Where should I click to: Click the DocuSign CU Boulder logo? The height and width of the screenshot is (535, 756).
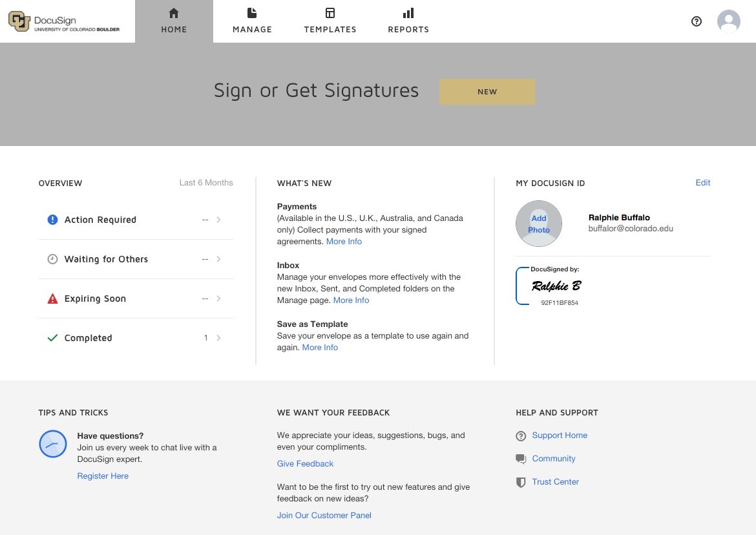click(x=64, y=21)
